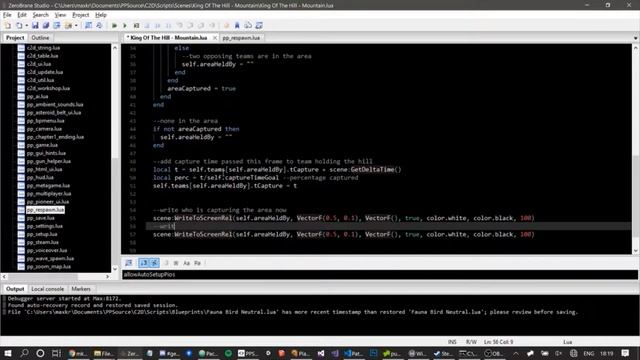This screenshot has width=640, height=360.
Task: Select King Of The Hill - Mountain.lua tab
Action: click(x=169, y=38)
